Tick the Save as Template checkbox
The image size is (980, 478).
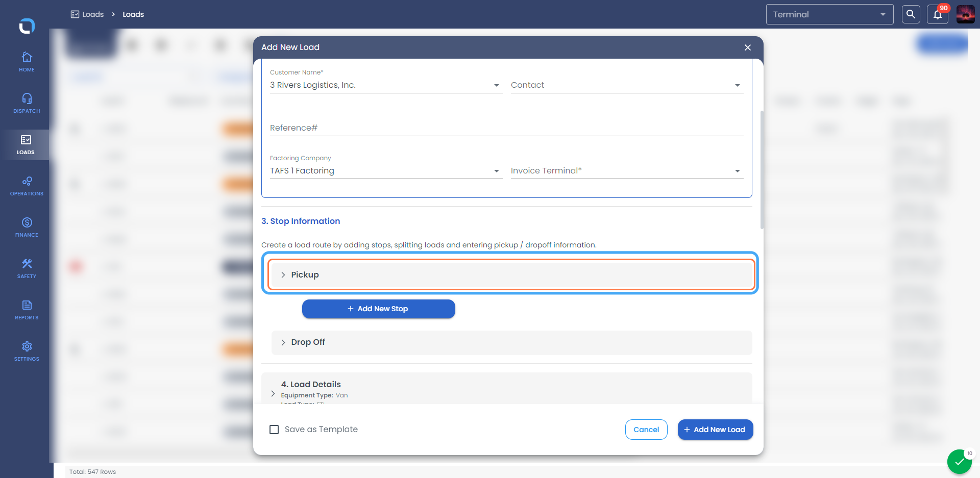tap(274, 430)
